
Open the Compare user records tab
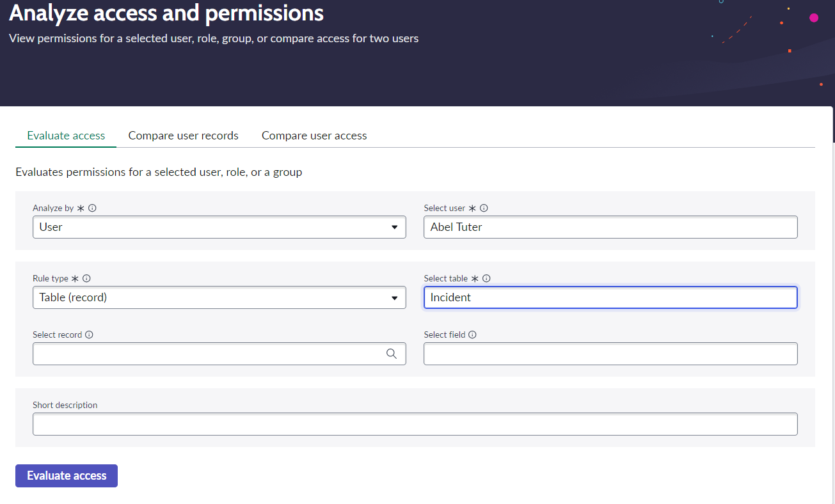pyautogui.click(x=183, y=136)
